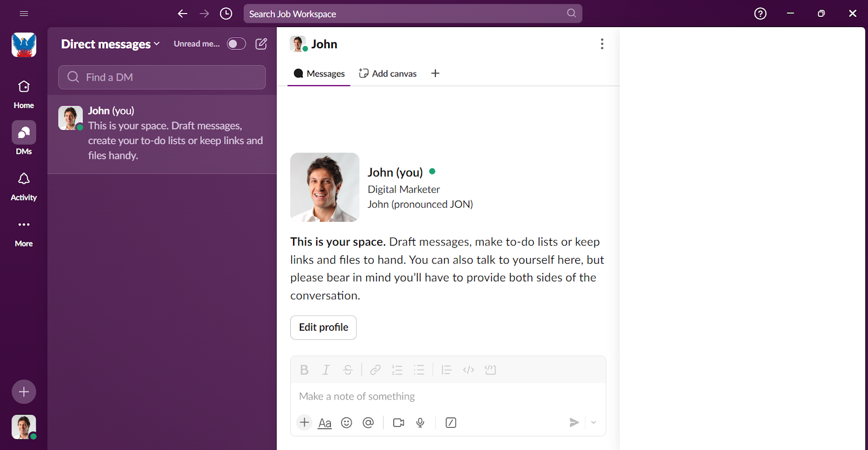Open the three-dot conversation menu
The width and height of the screenshot is (868, 450).
tap(602, 44)
